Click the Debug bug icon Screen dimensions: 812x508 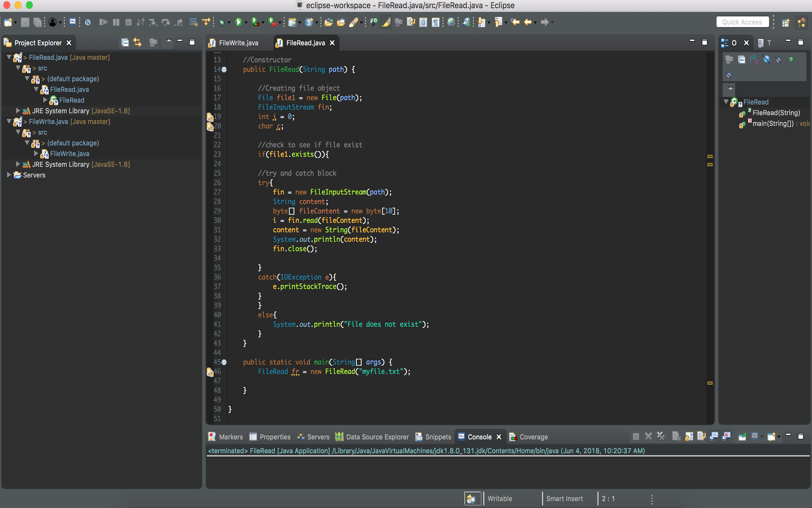click(x=222, y=22)
